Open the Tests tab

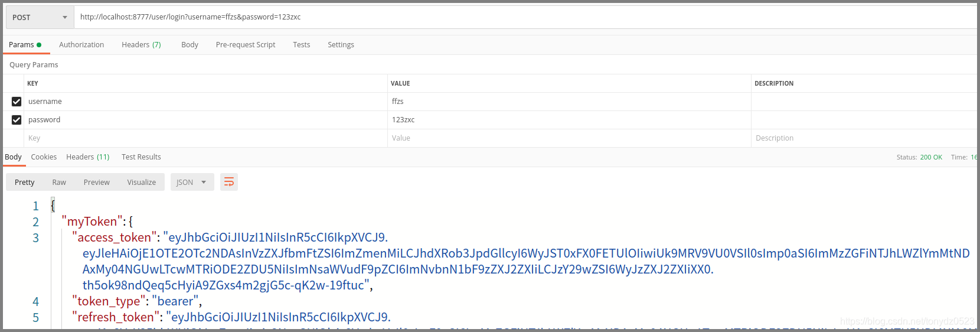click(301, 45)
